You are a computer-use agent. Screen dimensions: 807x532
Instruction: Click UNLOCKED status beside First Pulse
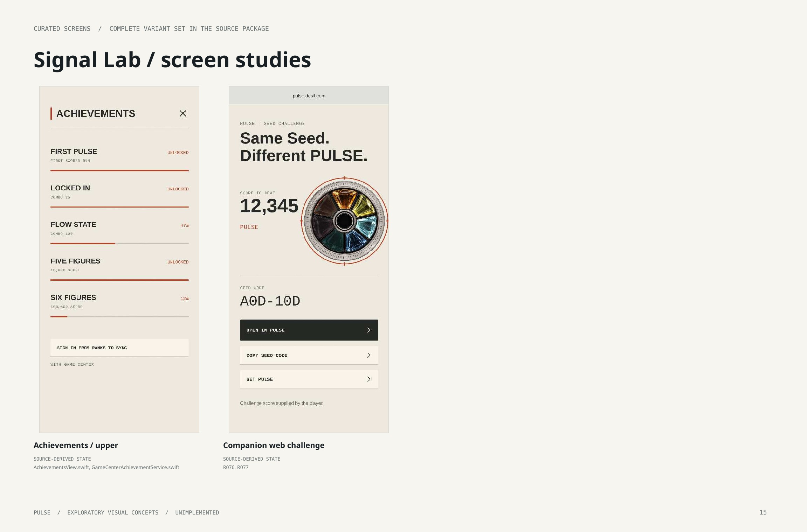tap(178, 153)
